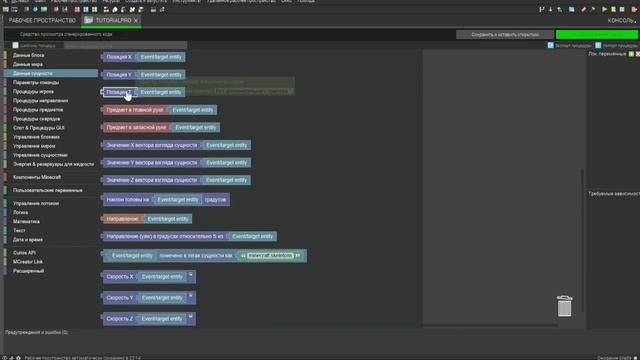Click the red grid toolbar icon

(x=77, y=9)
